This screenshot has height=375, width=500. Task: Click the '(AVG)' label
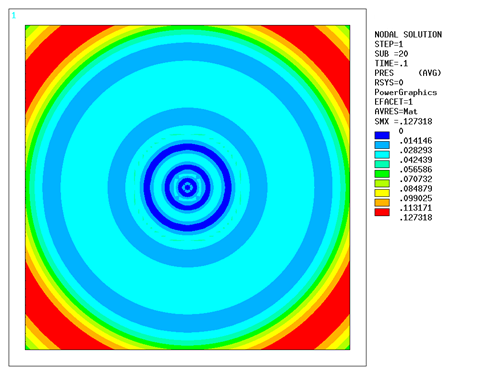[x=430, y=73]
